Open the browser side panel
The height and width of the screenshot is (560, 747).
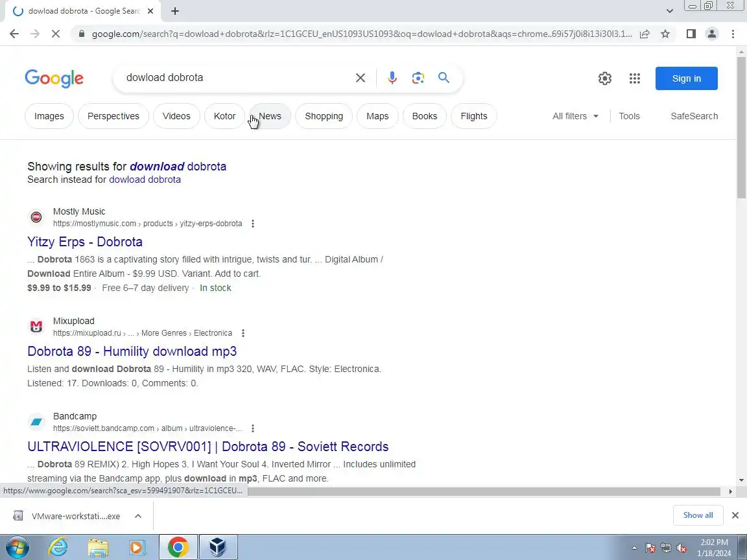(691, 34)
